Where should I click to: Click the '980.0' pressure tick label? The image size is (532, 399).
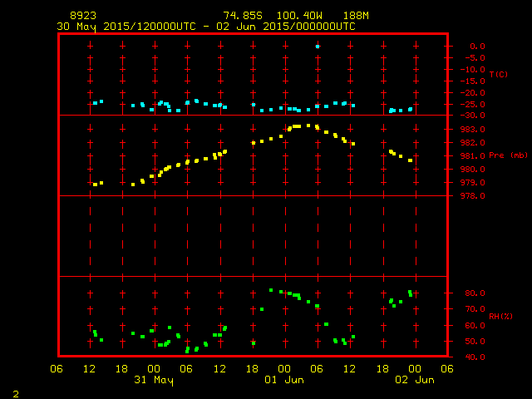click(473, 170)
